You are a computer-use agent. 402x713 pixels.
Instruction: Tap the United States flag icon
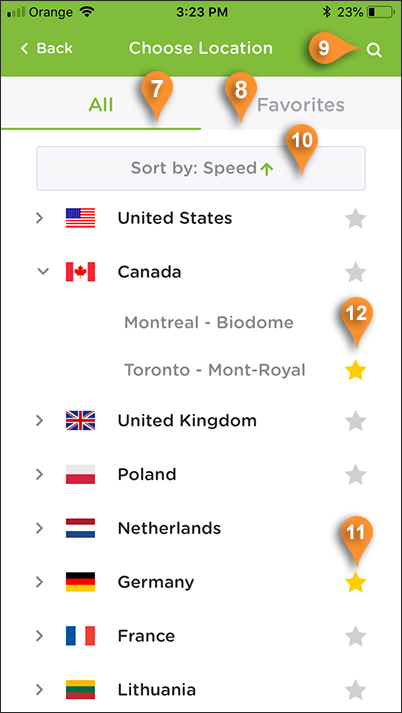coord(80,218)
